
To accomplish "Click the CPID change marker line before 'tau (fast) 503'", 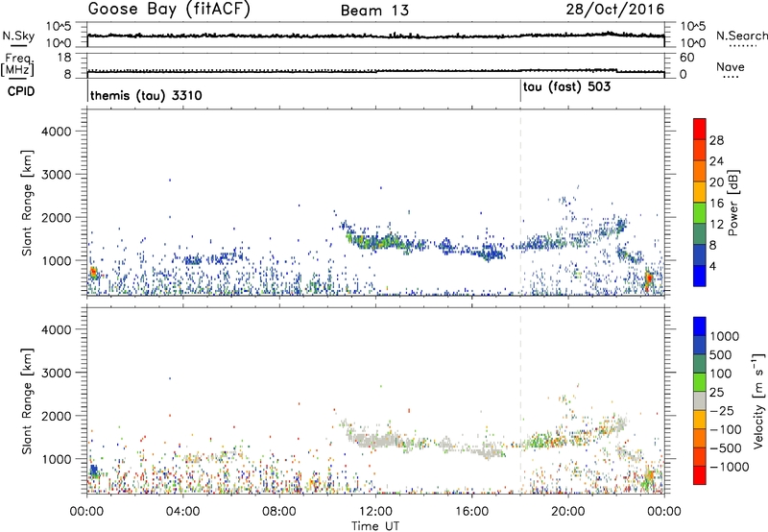I will click(520, 91).
